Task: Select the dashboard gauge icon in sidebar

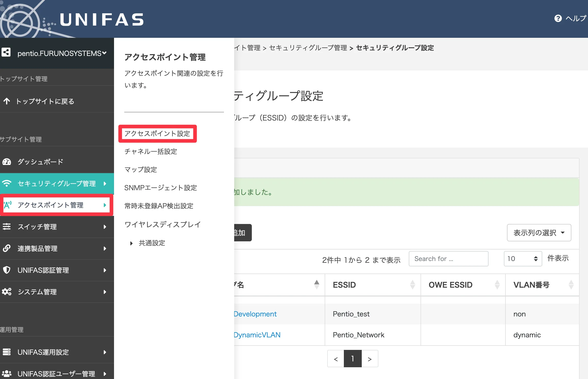Action: (x=7, y=162)
